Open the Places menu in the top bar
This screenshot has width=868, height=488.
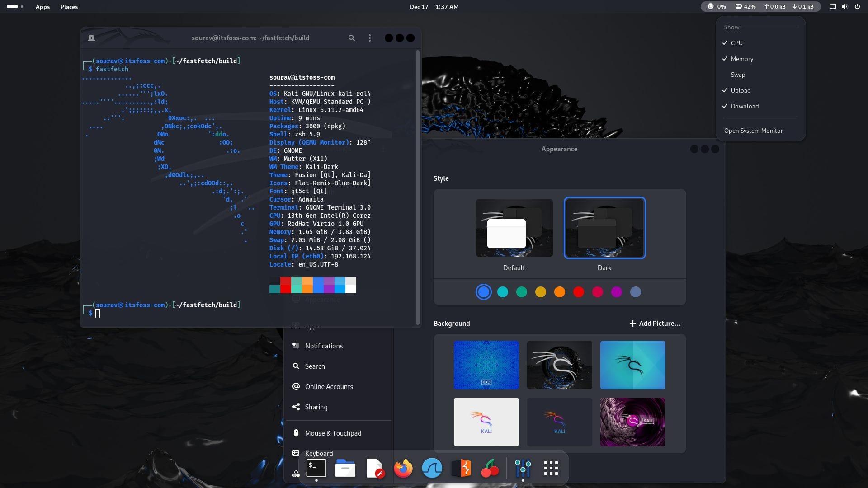click(x=69, y=7)
